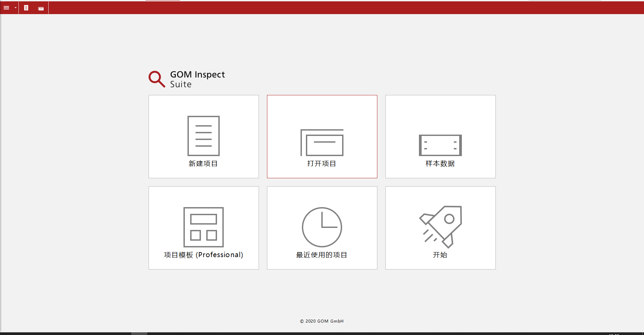Image resolution: width=644 pixels, height=335 pixels.
Task: Click the GOM Inspect Suite title text
Action: pyautogui.click(x=197, y=79)
